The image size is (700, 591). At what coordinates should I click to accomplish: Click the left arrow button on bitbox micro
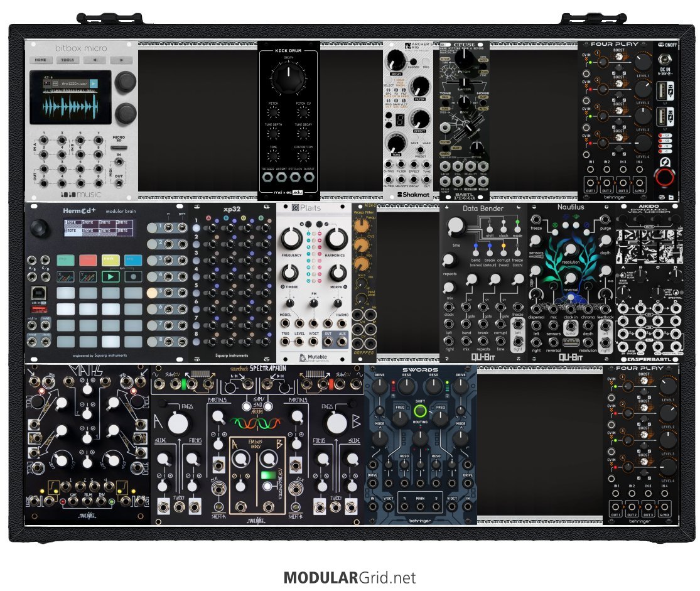point(95,60)
